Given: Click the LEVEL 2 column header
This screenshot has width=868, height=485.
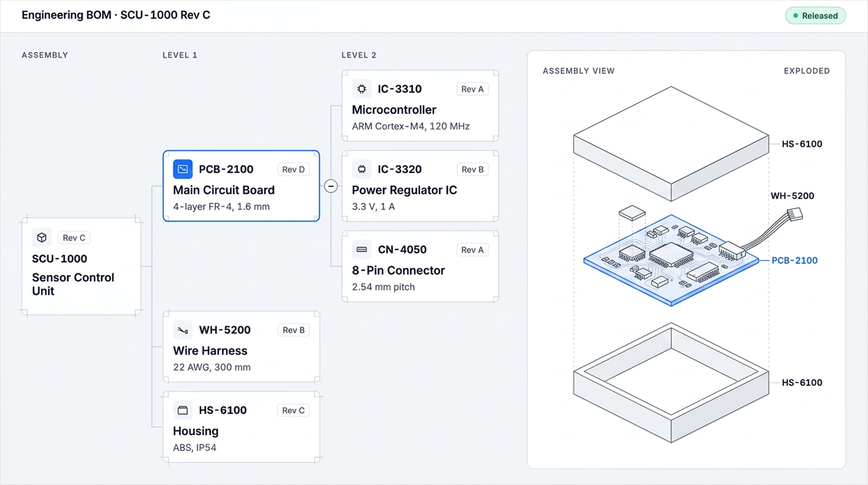Looking at the screenshot, I should click(359, 55).
